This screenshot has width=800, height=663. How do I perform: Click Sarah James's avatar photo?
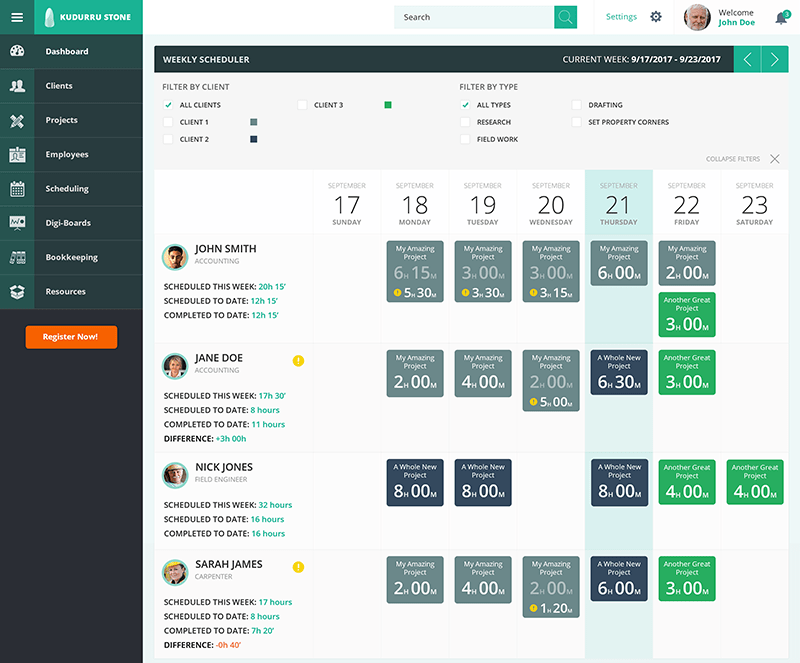175,572
